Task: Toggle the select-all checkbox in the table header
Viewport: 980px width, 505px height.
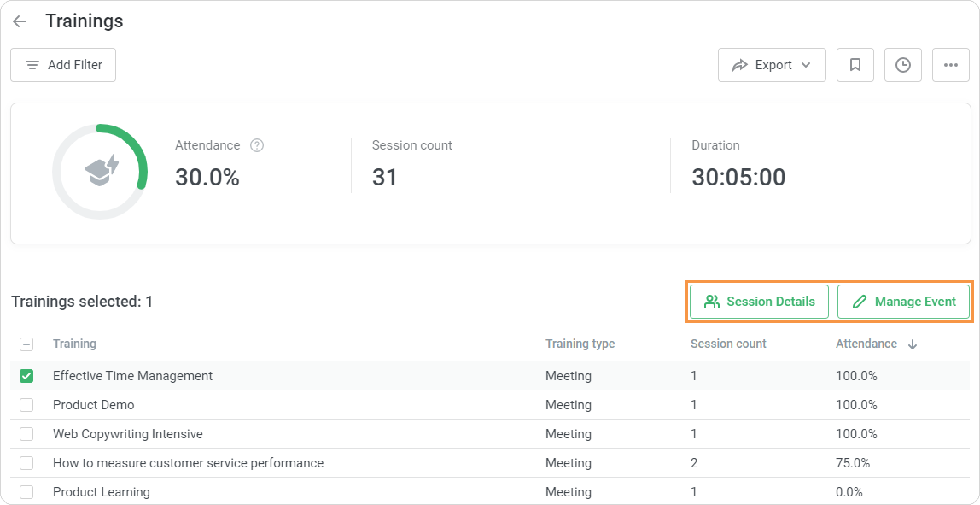Action: coord(26,344)
